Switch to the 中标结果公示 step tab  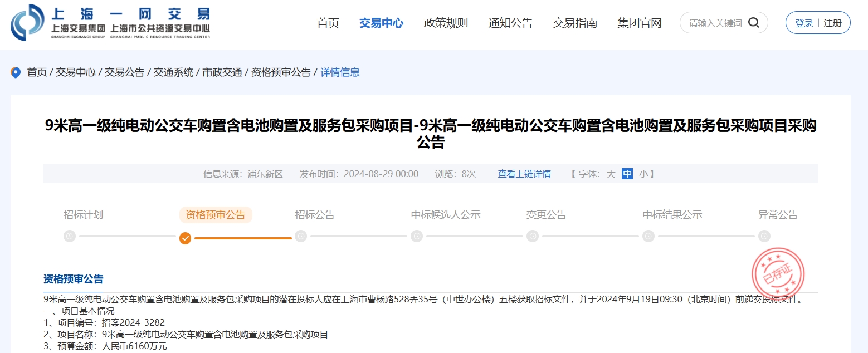click(672, 215)
